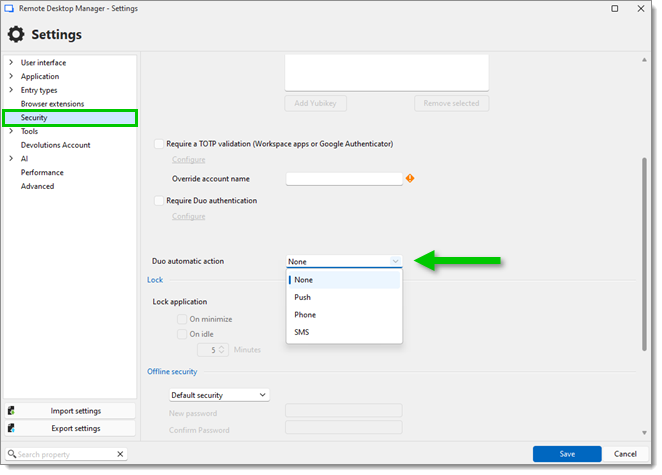This screenshot has height=475, width=662.
Task: Enable Require a TOTP validation checkbox
Action: 159,144
